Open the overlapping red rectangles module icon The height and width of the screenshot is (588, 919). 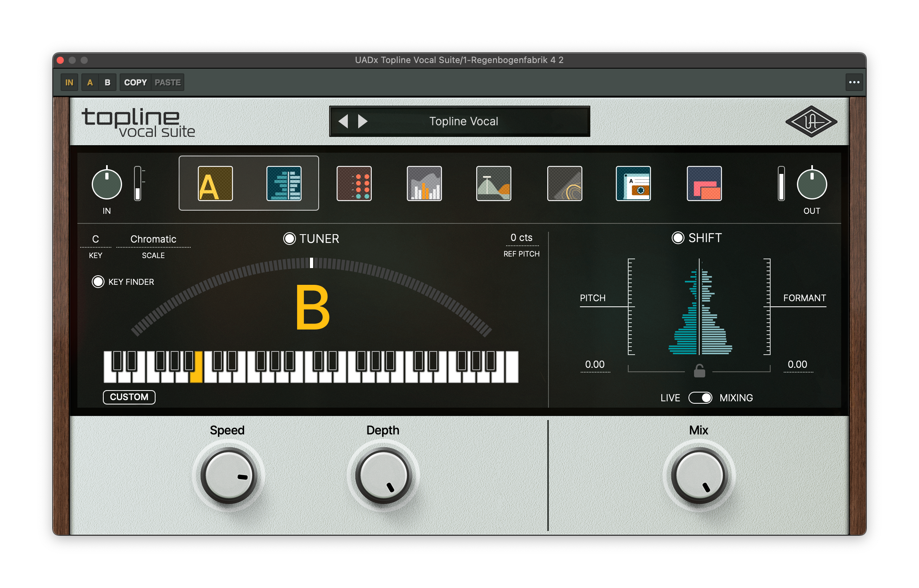704,184
